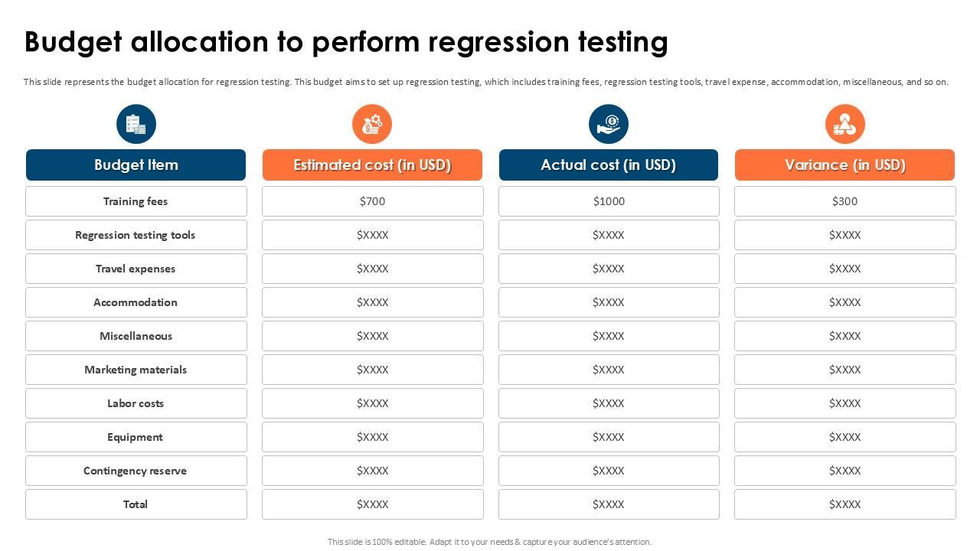
Task: Click the '100% editable' footer text
Action: coord(490,542)
